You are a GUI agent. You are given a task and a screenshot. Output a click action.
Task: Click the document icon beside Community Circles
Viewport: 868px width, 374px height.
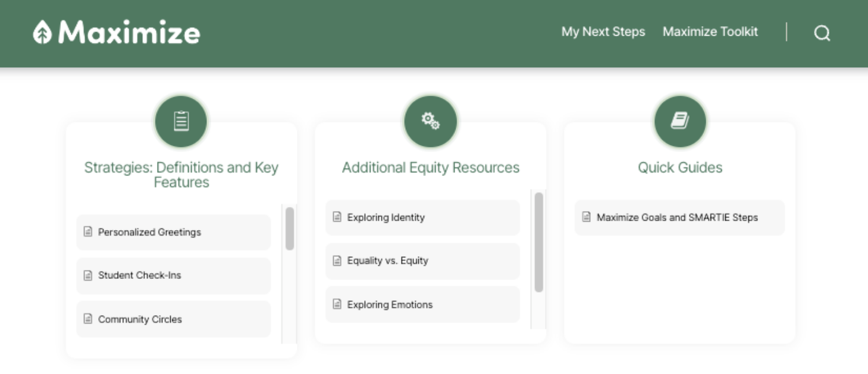(87, 319)
